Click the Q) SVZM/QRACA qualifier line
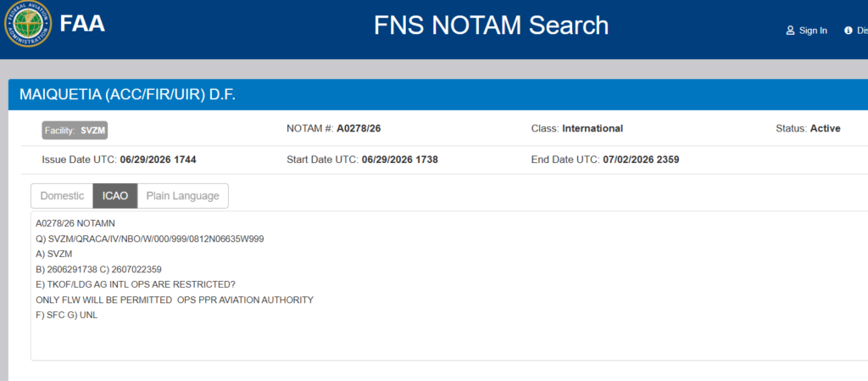This screenshot has width=868, height=381. (x=149, y=238)
